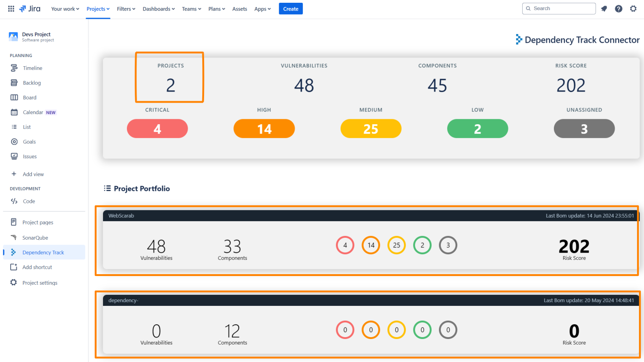Click WebScarab's gray circle showing 3
This screenshot has height=362, width=644.
[x=448, y=245]
